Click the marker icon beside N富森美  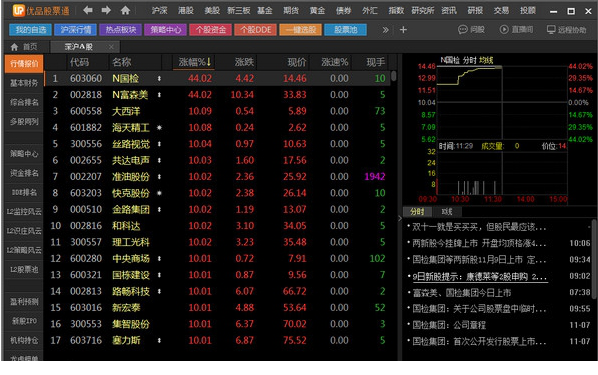(159, 95)
